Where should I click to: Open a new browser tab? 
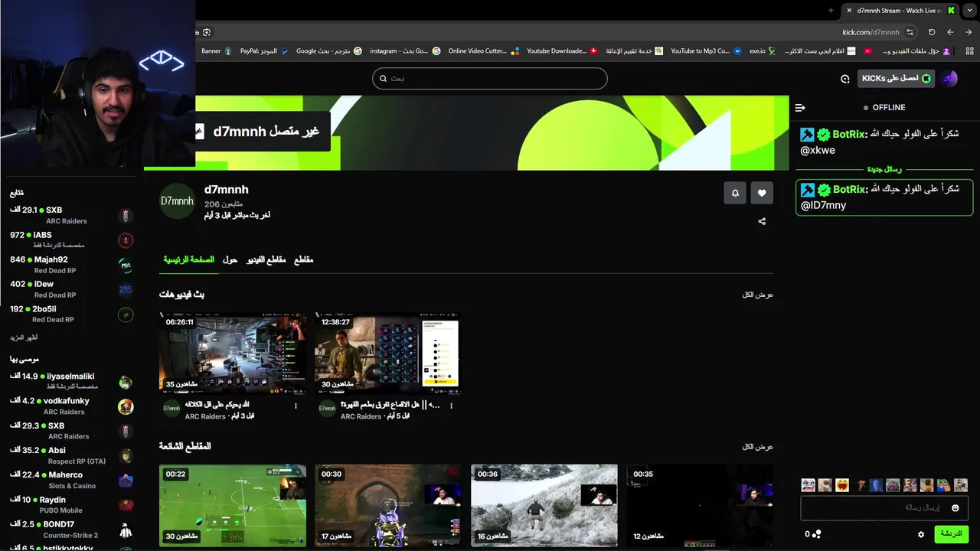[x=831, y=11]
